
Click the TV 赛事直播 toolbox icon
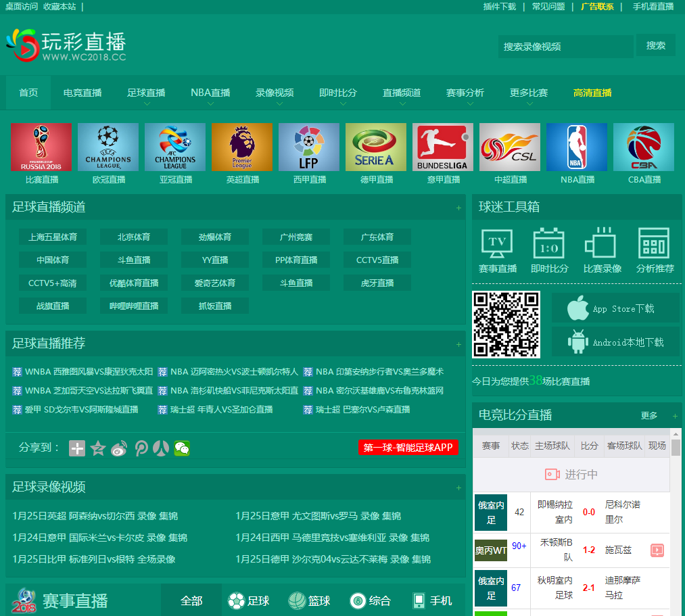[x=497, y=244]
